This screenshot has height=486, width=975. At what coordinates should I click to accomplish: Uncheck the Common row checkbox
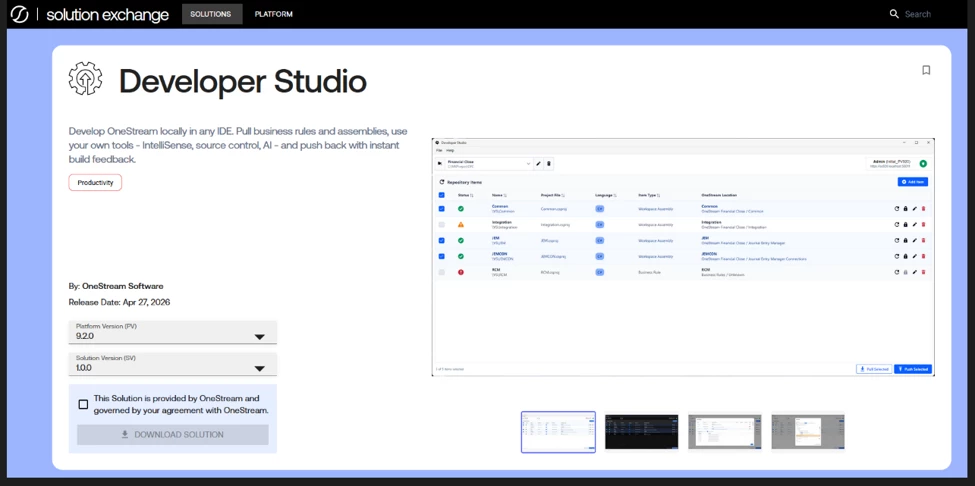coord(441,209)
